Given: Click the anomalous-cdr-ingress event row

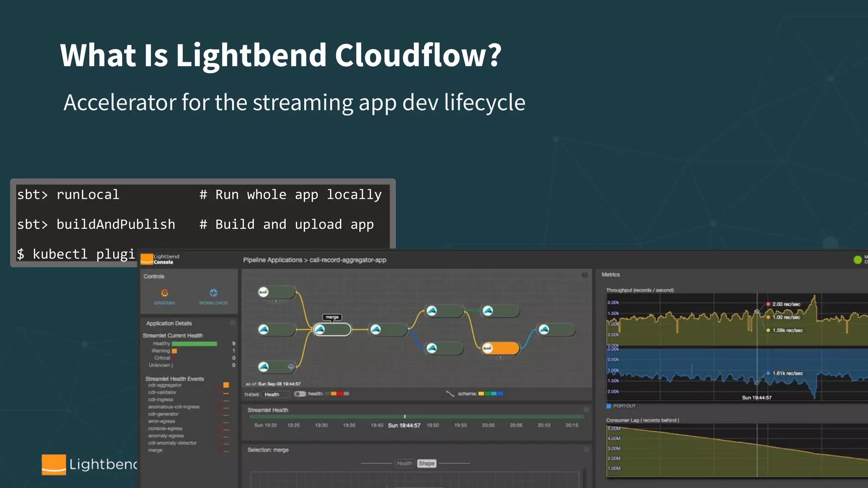Looking at the screenshot, I should point(188,407).
